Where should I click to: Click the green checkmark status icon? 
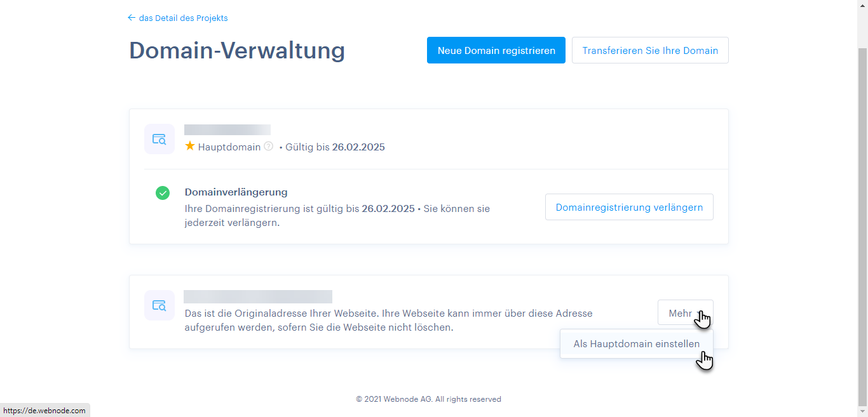[163, 193]
